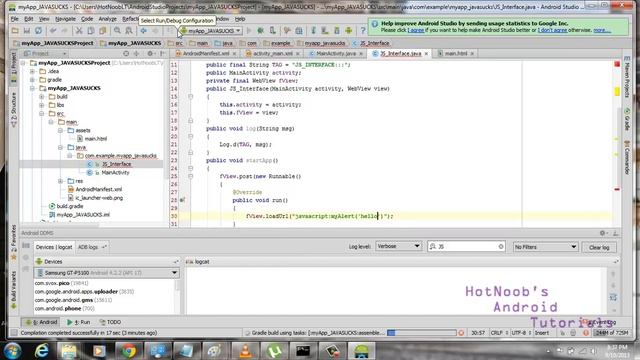Click the Paste toolbar icon

point(102,31)
